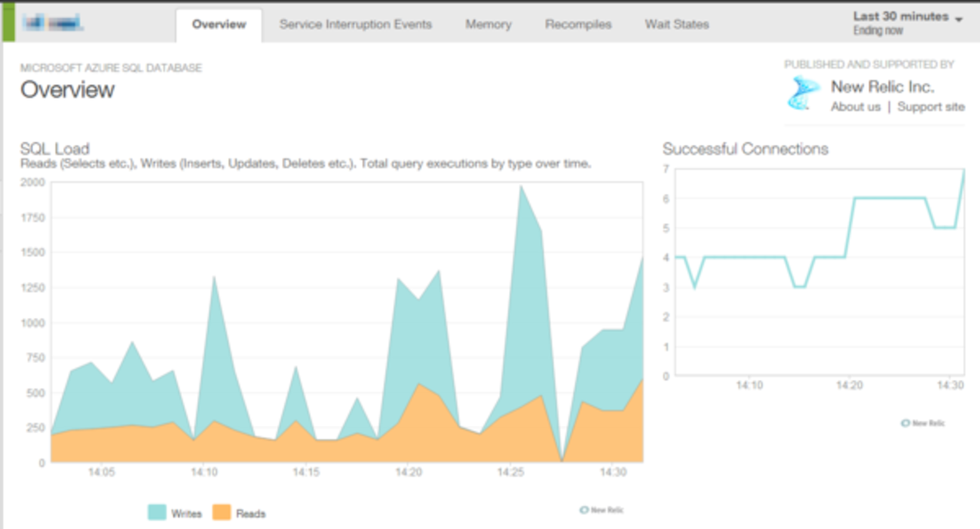Toggle the Reads legend swatch
The image size is (980, 529).
point(221,513)
